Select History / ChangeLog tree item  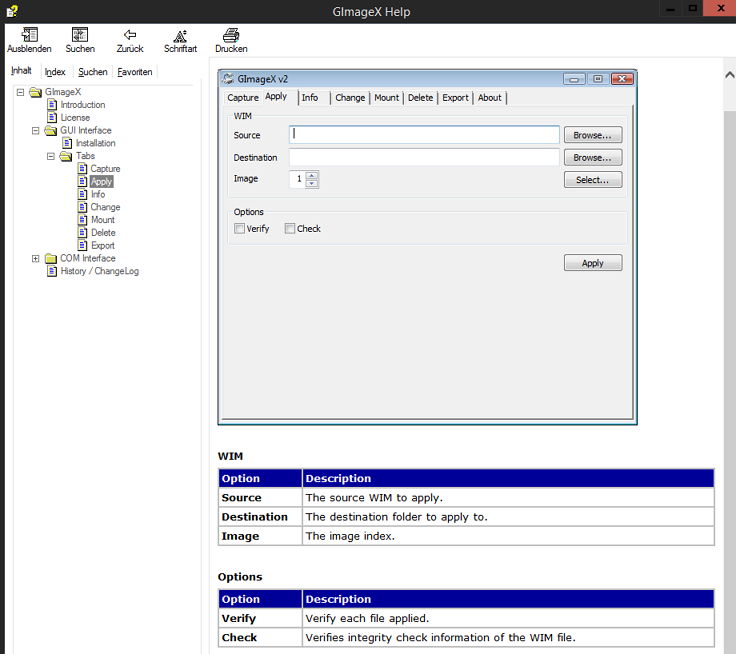click(100, 271)
